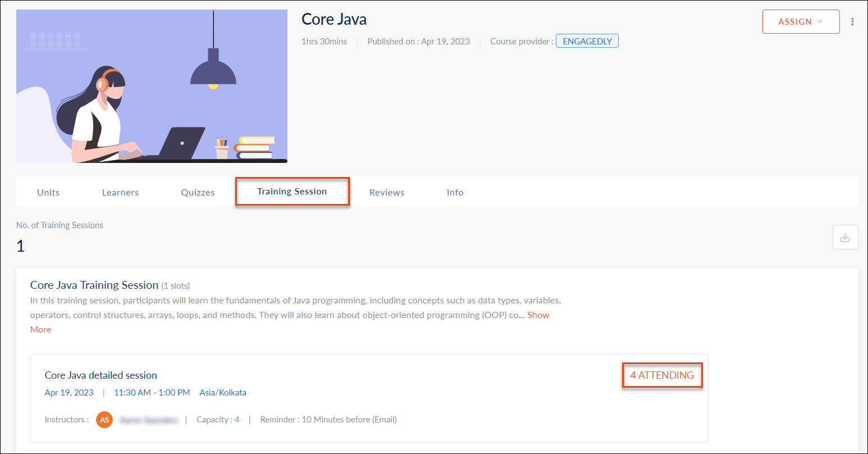Click the ENGAGEDLY course provider badge
This screenshot has height=454, width=868.
point(587,41)
